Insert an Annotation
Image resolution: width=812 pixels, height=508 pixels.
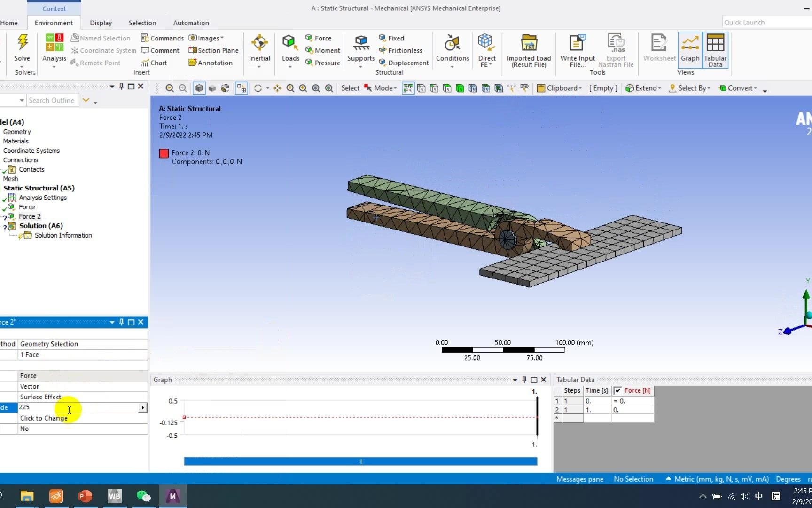tap(211, 63)
